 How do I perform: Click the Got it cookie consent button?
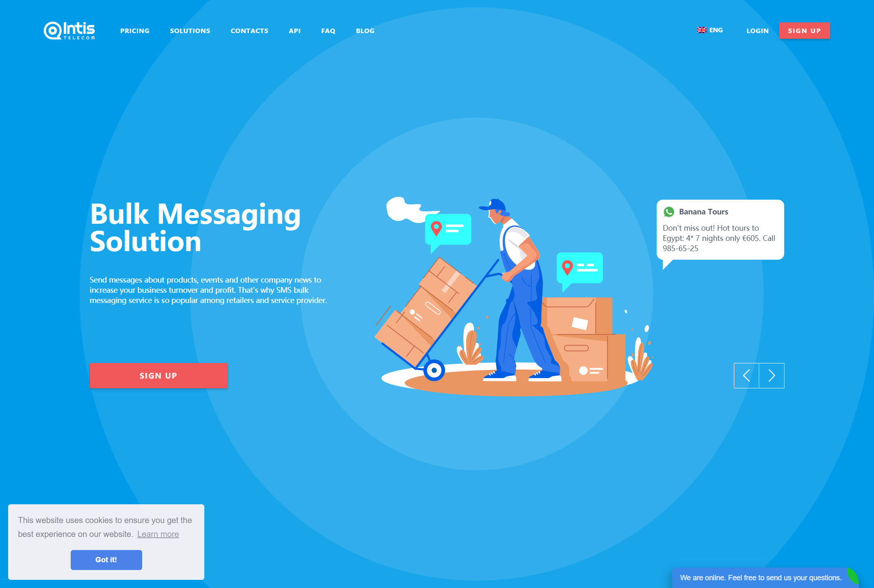(x=106, y=559)
